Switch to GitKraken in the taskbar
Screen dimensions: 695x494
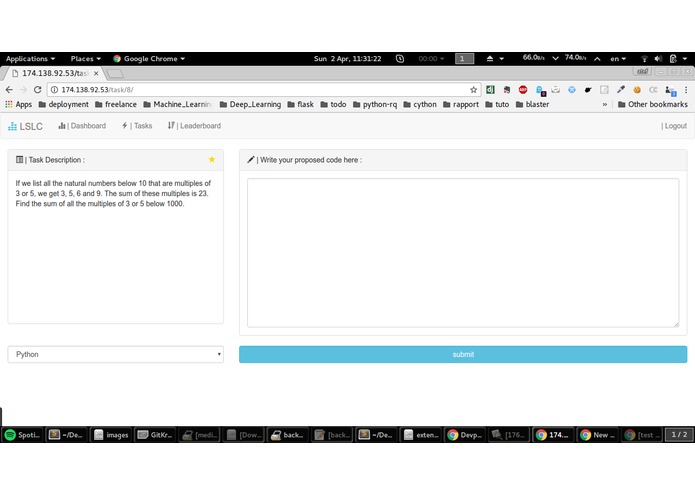[x=156, y=435]
